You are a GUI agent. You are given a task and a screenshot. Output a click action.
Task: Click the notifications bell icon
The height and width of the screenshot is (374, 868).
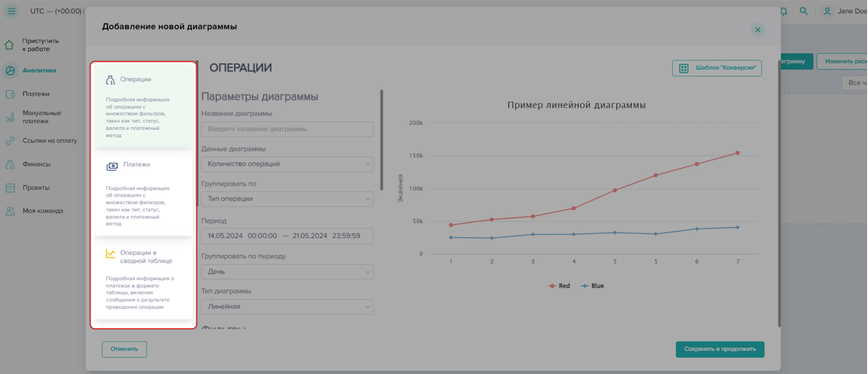click(x=783, y=11)
